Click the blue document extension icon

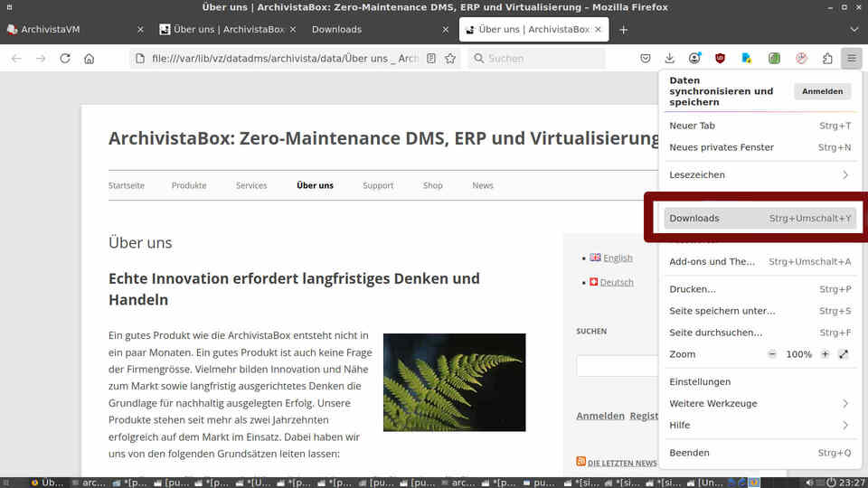tap(746, 58)
